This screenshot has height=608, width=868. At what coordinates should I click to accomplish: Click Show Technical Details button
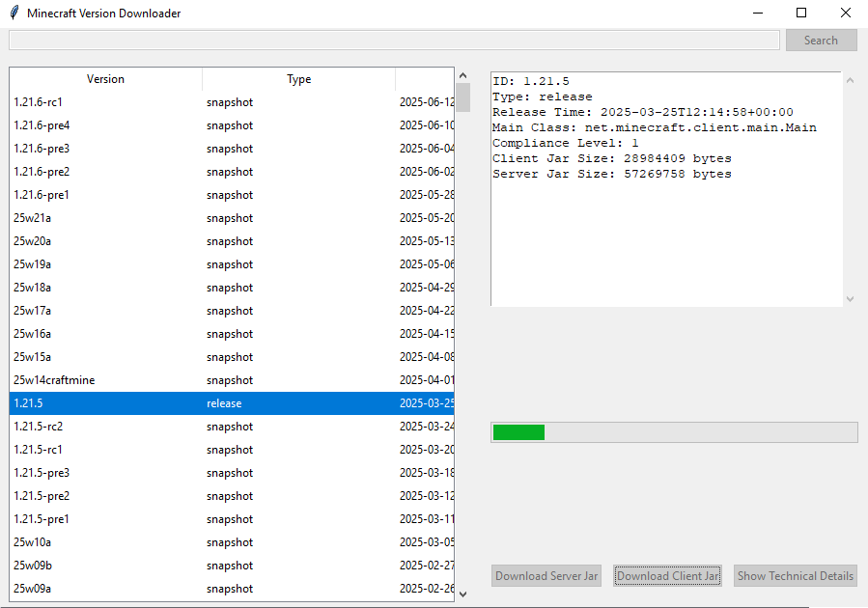click(x=796, y=576)
